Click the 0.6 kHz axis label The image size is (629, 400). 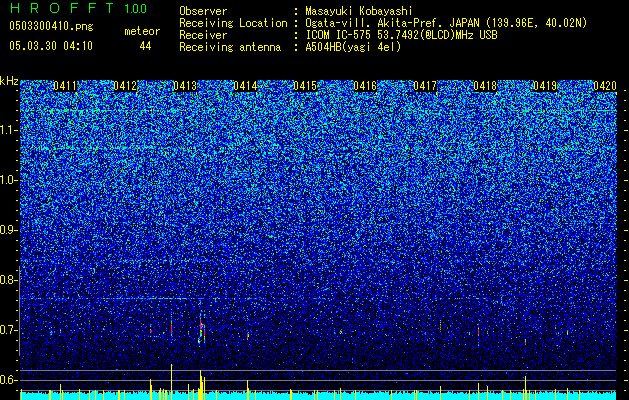tap(8, 380)
